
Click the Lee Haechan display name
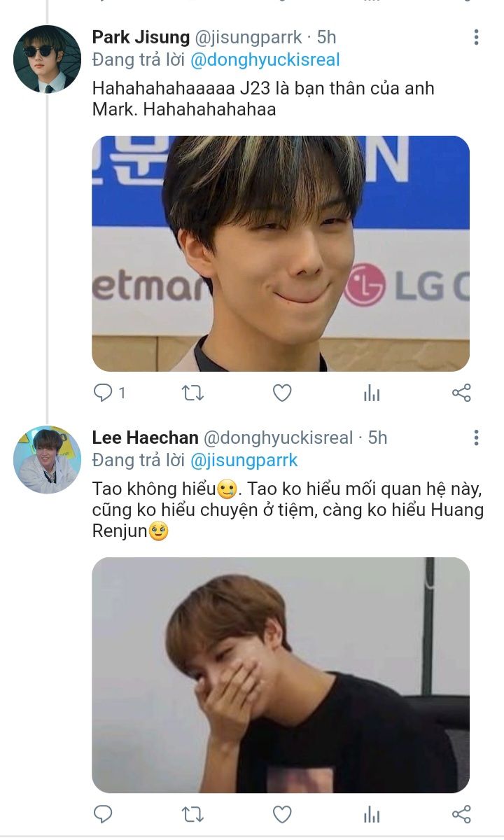coord(144,438)
